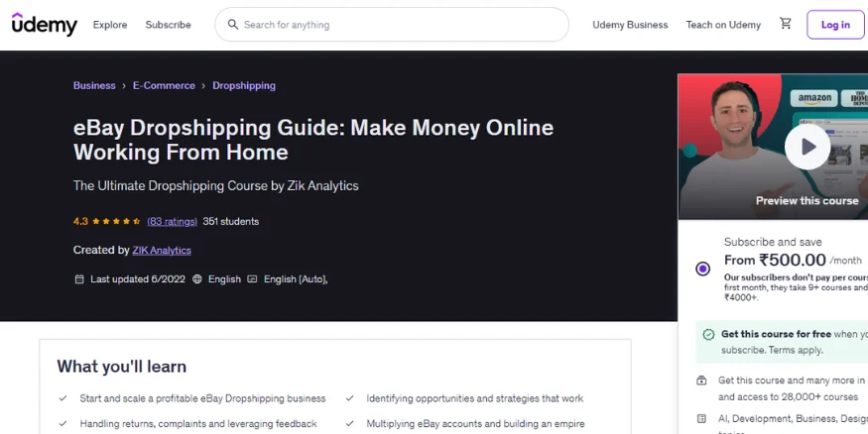The image size is (868, 434).
Task: Open the Udemy logo homepage link
Action: coord(45,25)
